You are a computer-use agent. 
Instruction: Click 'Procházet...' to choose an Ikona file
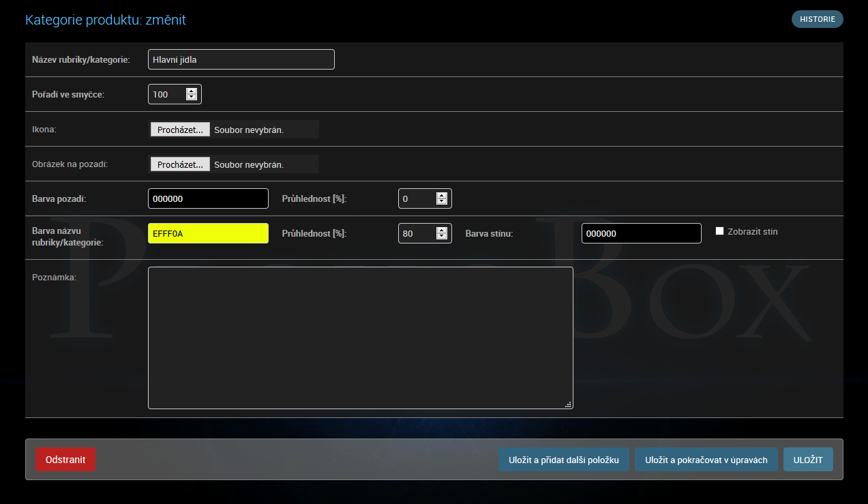point(180,130)
